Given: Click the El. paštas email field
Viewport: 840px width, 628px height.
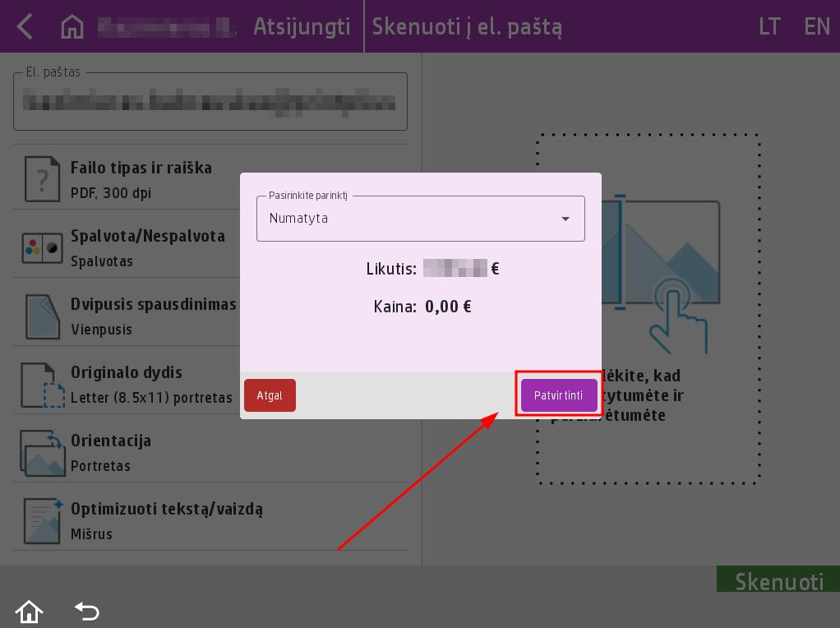Looking at the screenshot, I should pyautogui.click(x=210, y=103).
